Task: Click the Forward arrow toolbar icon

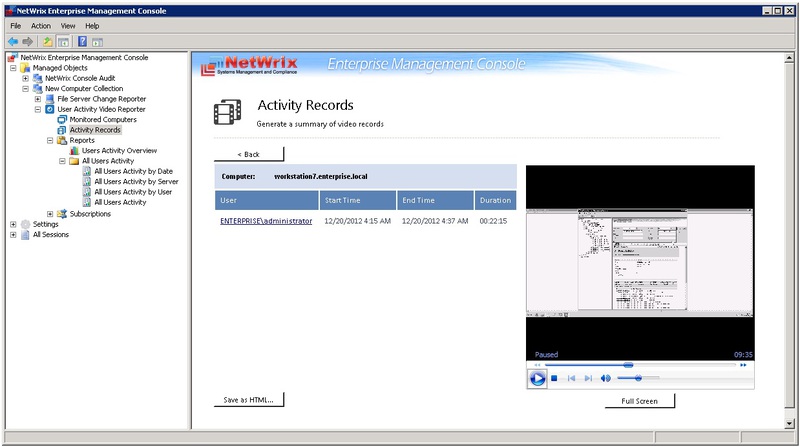Action: [x=28, y=41]
